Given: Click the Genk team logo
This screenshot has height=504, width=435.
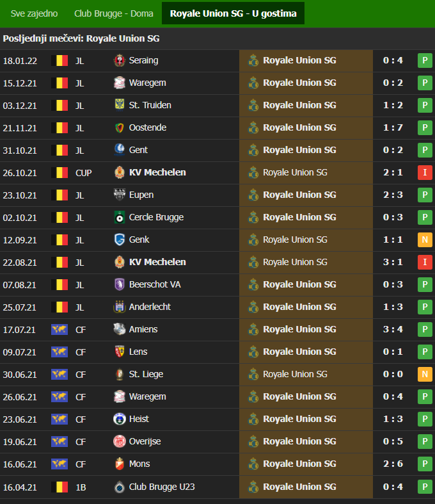Looking at the screenshot, I should 120,240.
